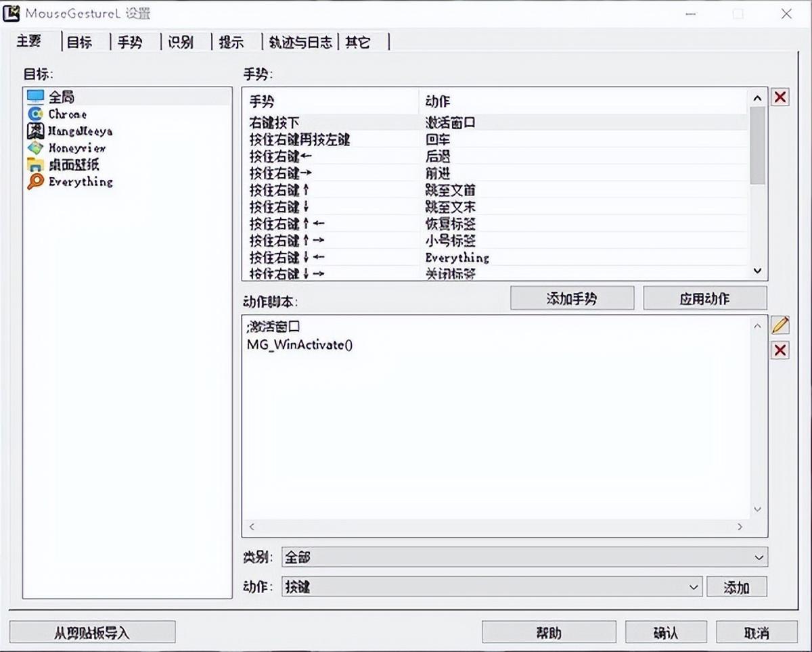The height and width of the screenshot is (652, 812).
Task: Click the 跳至文首 action cell
Action: [x=450, y=190]
